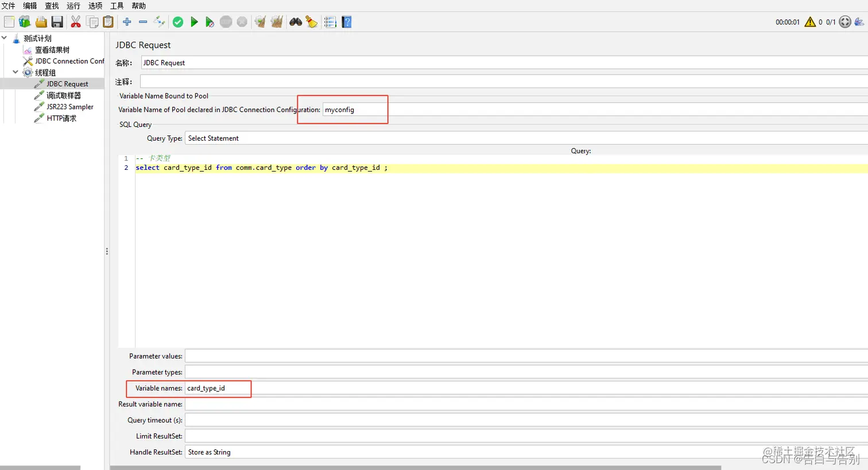Click the tree panel horizontal scrollbar

click(x=40, y=468)
